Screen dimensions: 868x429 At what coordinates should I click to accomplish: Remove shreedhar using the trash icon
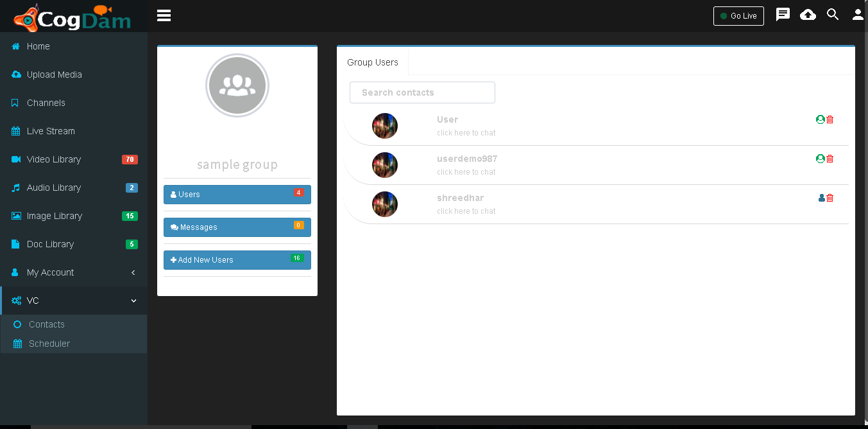pos(830,198)
